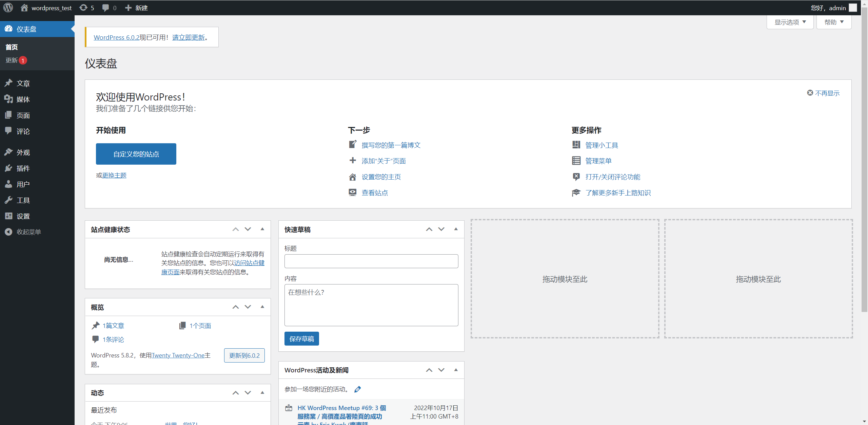The width and height of the screenshot is (868, 425).
Task: Open the updates icon showing 5
Action: pos(86,7)
